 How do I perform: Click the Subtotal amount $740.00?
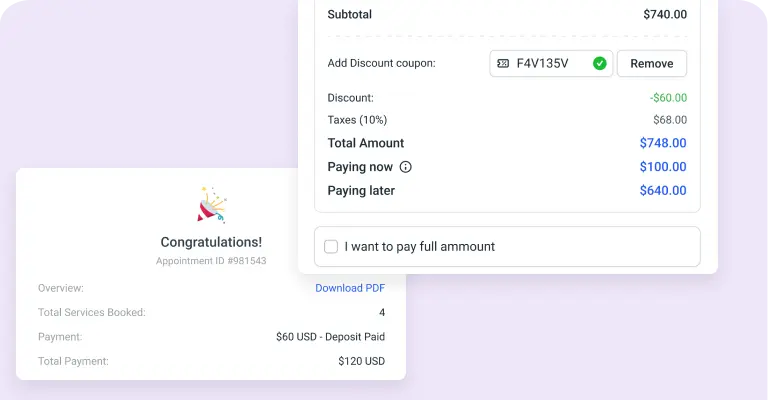coord(665,15)
